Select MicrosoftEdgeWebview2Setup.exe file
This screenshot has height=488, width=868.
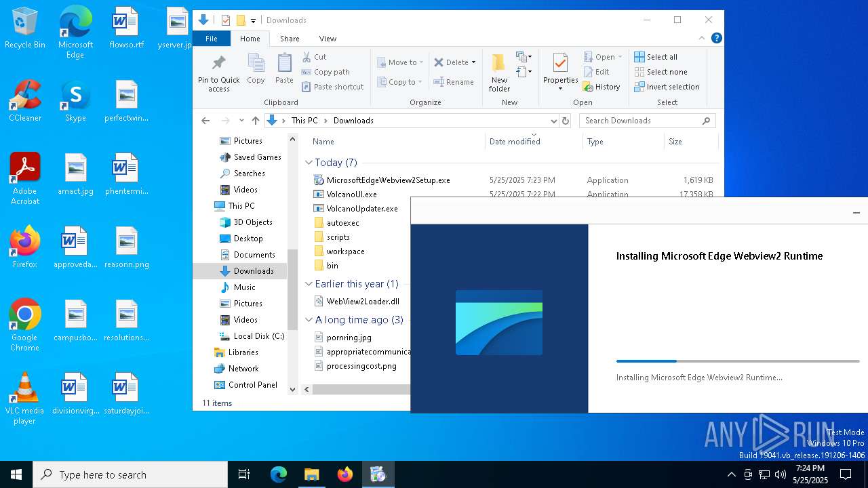(382, 180)
